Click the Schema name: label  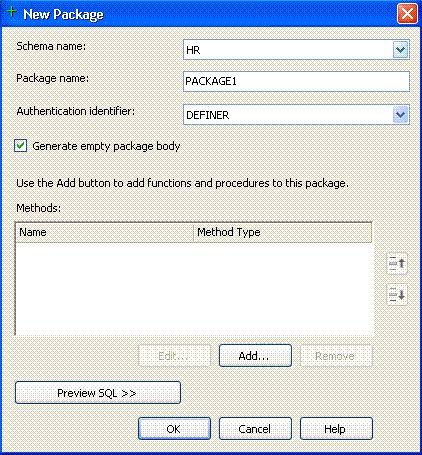51,46
